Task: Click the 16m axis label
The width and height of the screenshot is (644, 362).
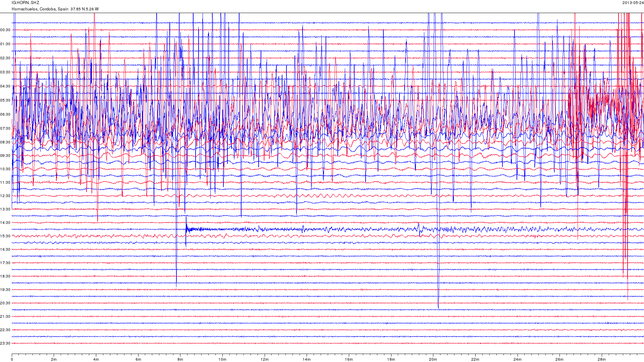Action: 349,360
